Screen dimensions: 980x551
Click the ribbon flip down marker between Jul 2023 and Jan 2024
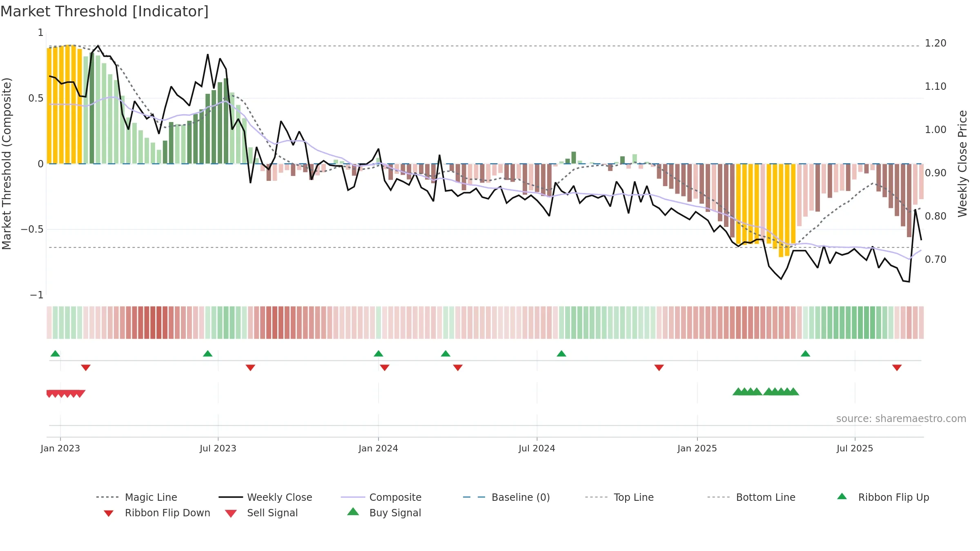[250, 368]
